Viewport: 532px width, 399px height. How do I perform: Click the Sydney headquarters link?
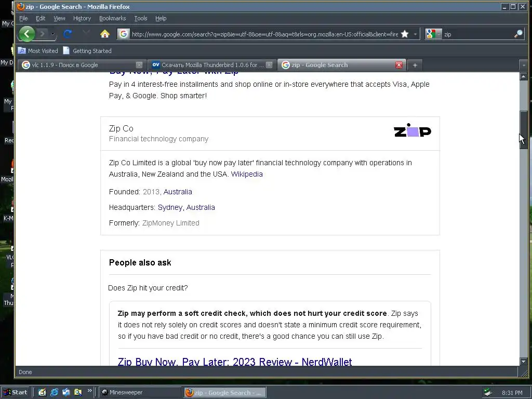(170, 207)
